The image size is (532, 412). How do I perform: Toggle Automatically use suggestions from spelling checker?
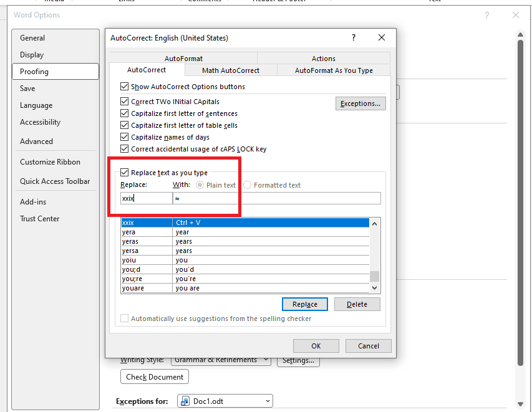click(x=125, y=319)
